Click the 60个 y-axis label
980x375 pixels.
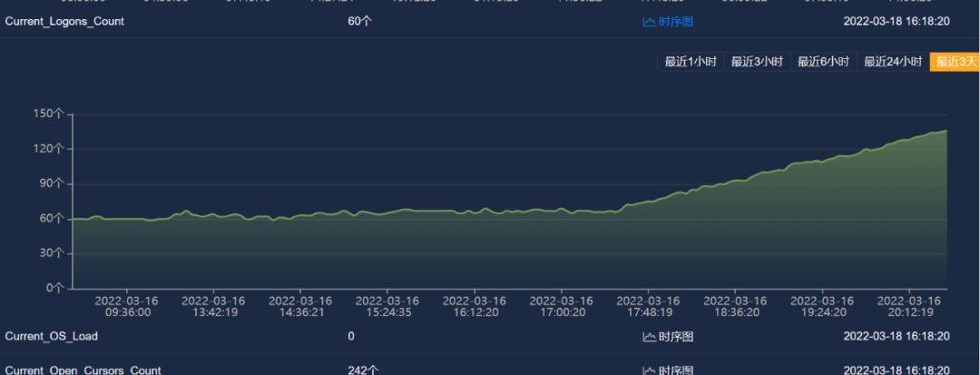[52, 218]
